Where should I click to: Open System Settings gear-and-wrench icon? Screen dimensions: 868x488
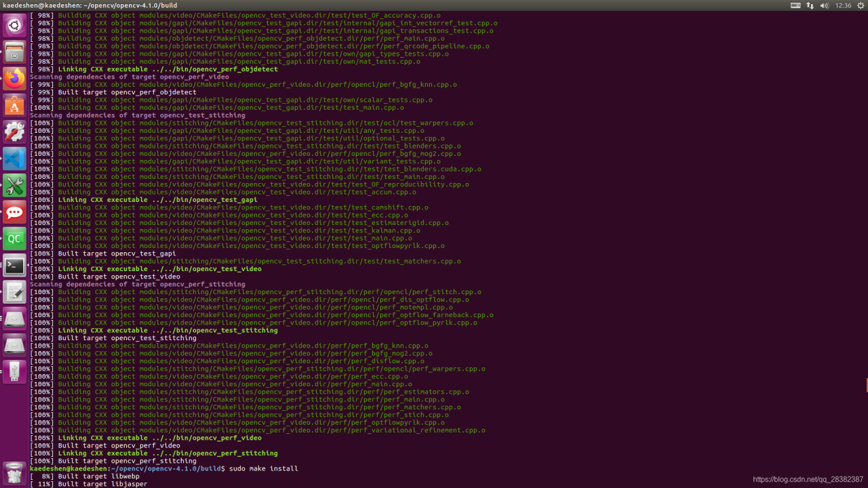pos(14,131)
